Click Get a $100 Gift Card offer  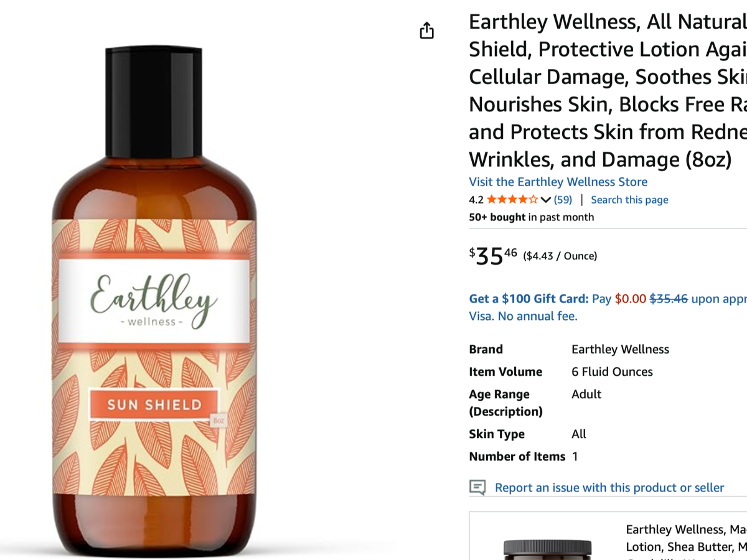pos(529,299)
